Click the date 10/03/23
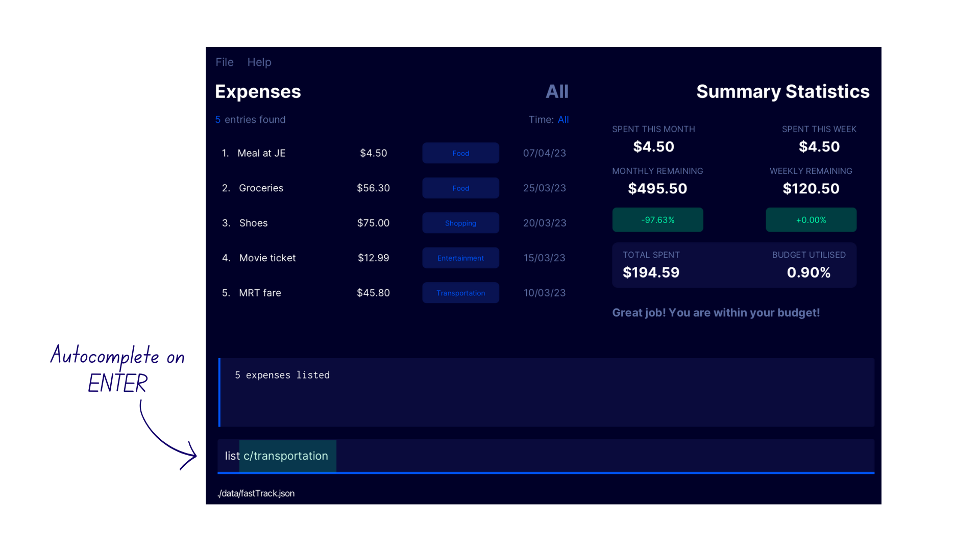The width and height of the screenshot is (980, 551). tap(545, 293)
